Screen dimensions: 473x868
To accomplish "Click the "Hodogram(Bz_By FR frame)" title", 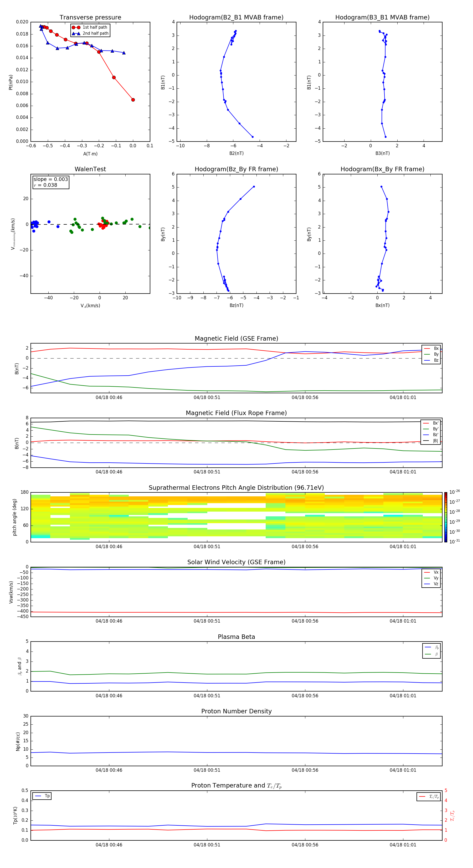I will pyautogui.click(x=236, y=169).
